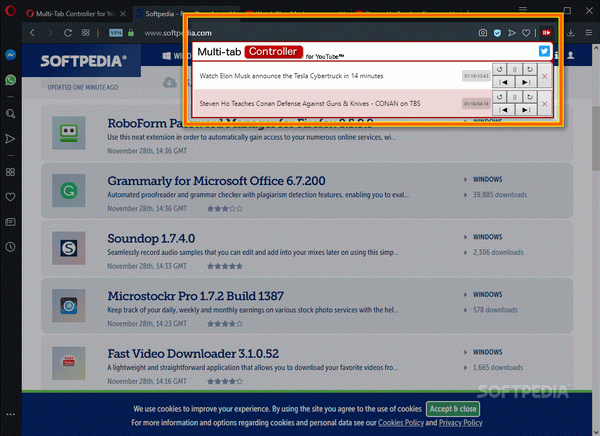The width and height of the screenshot is (600, 436).
Task: Open History clock in Opera sidebar
Action: [x=10, y=247]
